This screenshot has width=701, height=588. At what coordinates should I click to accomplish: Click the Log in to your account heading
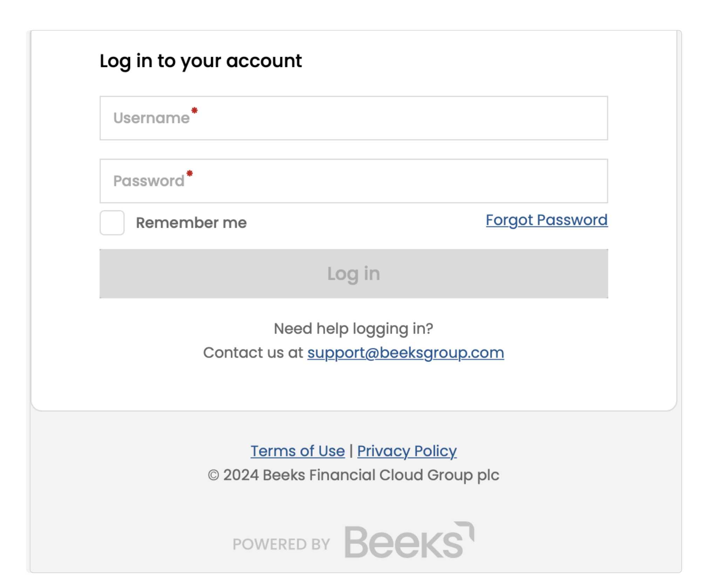click(x=201, y=61)
